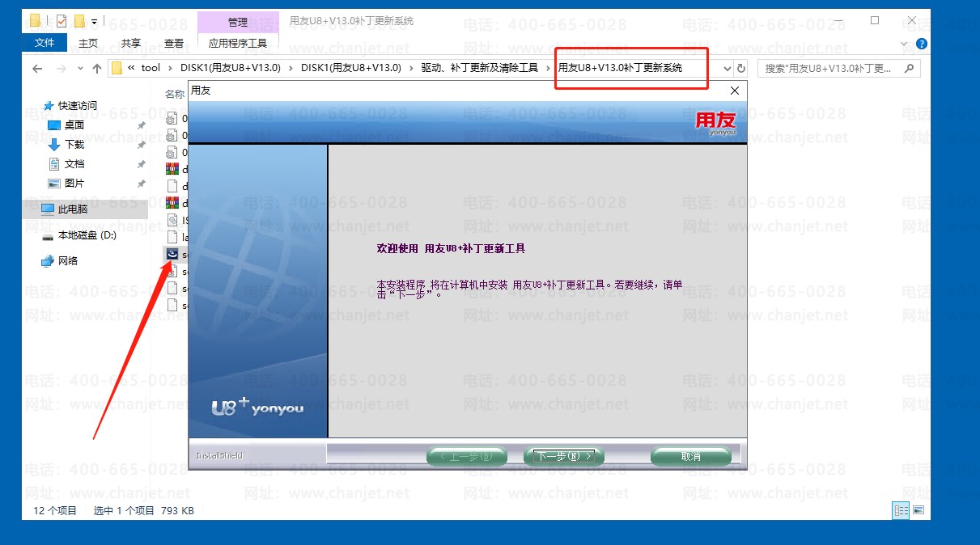
Task: Go up one folder level
Action: point(97,69)
